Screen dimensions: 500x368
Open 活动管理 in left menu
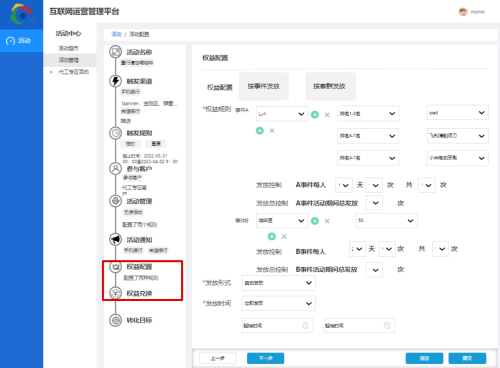[x=69, y=60]
